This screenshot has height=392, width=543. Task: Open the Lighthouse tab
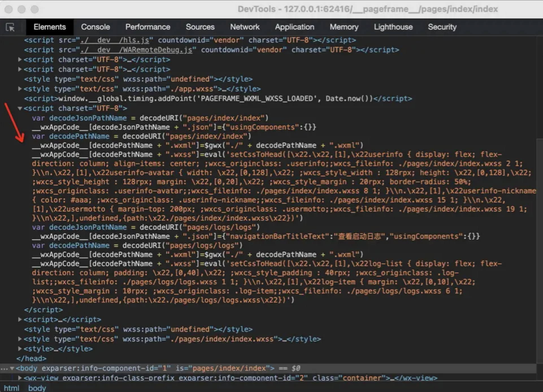393,27
